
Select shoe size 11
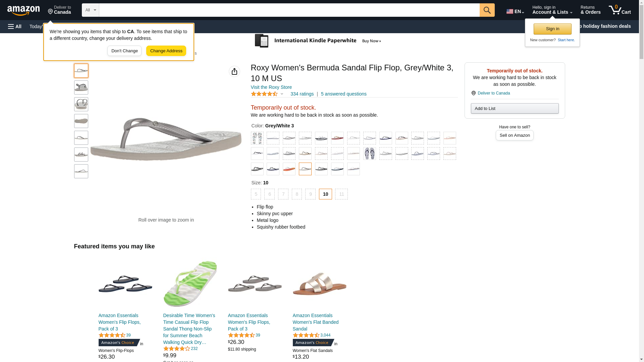pos(341,194)
